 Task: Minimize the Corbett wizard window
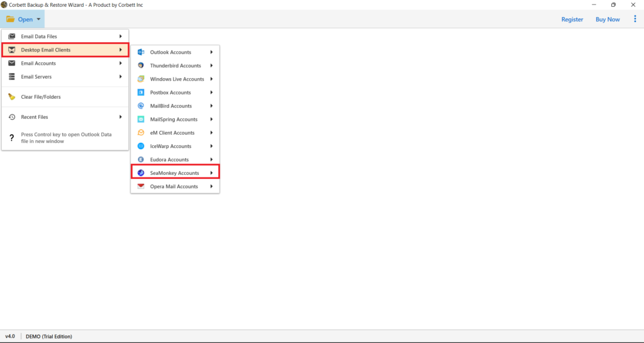pos(594,5)
